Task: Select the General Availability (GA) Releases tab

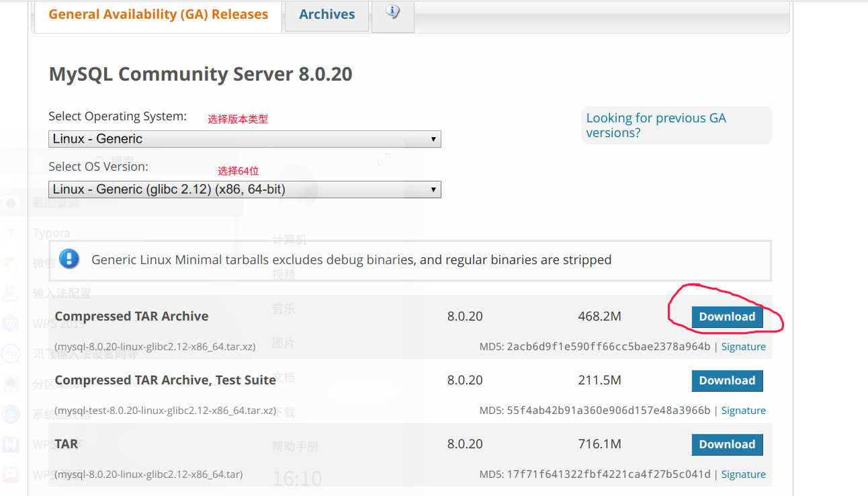Action: (x=159, y=14)
